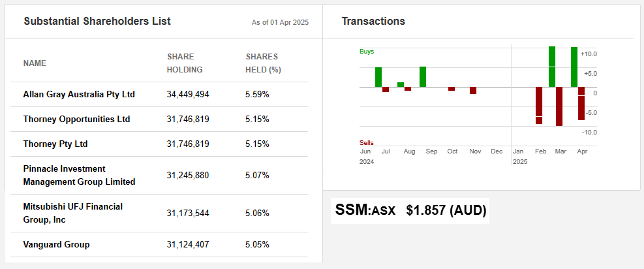Click the SSM:ASX ticker price label
The image size is (644, 269).
[410, 210]
